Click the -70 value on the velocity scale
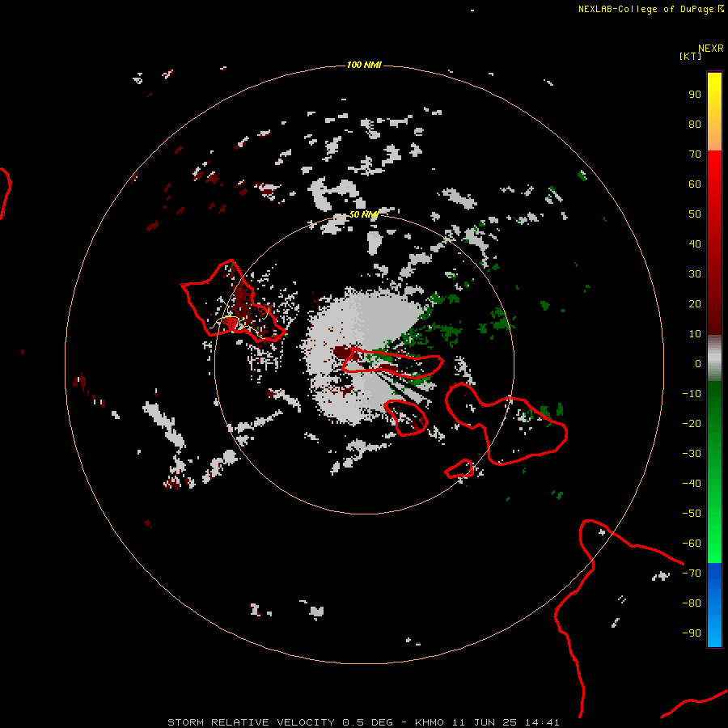Viewport: 728px width, 728px height. [x=692, y=574]
